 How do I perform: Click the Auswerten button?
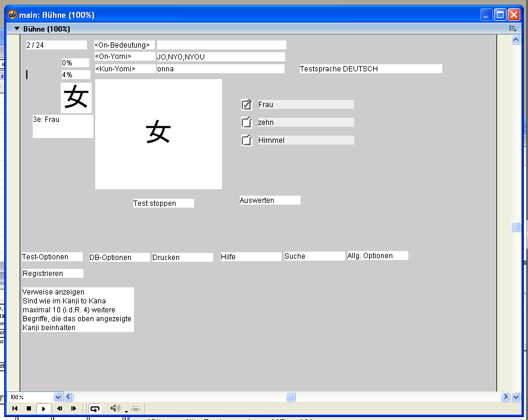click(x=270, y=200)
